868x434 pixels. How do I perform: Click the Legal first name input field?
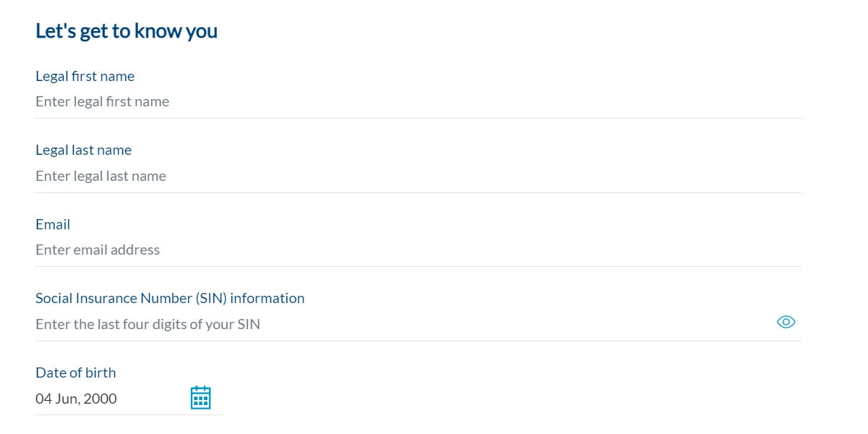click(418, 102)
